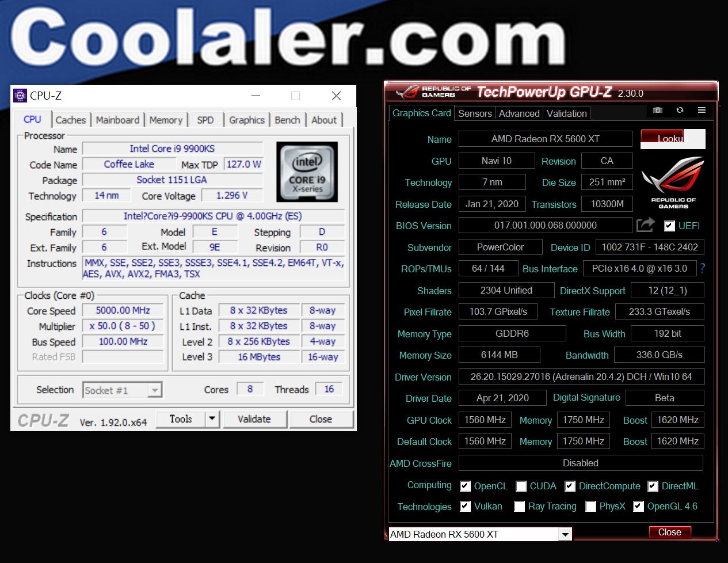
Task: Click the BIOS export share arrow icon
Action: 646,225
